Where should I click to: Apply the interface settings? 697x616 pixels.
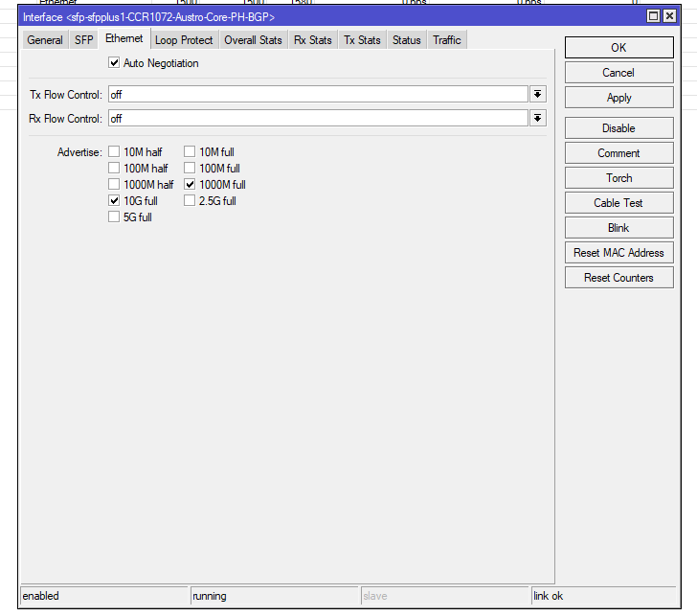618,98
